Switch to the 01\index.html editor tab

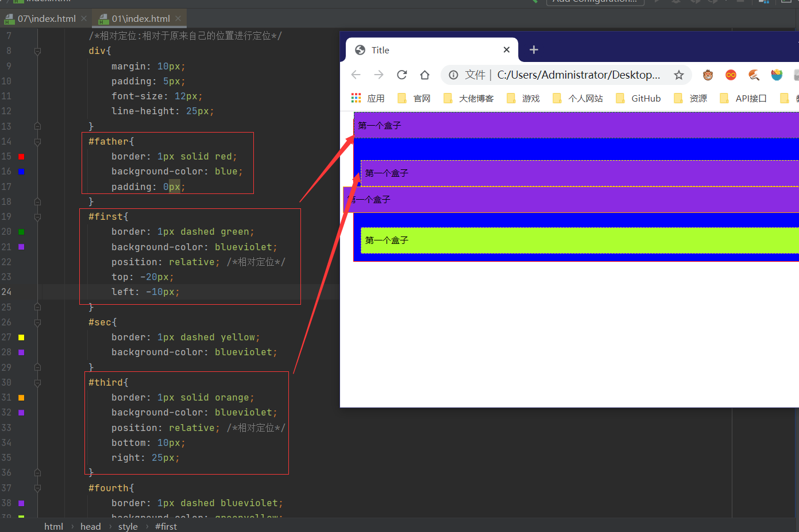140,18
